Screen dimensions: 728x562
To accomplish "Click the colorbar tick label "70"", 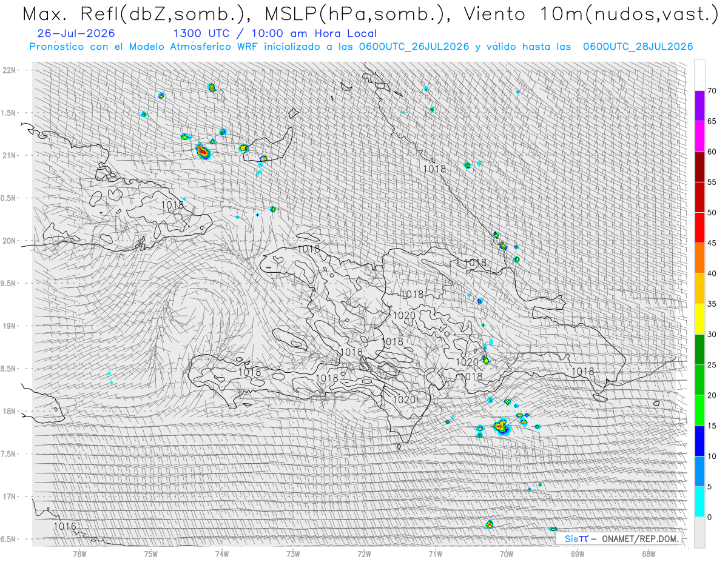I will coord(712,91).
